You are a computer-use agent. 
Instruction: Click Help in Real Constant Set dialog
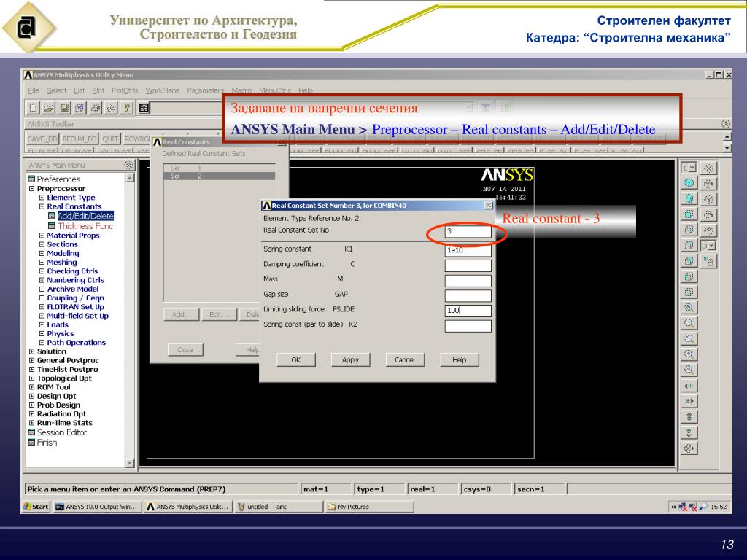[x=460, y=360]
